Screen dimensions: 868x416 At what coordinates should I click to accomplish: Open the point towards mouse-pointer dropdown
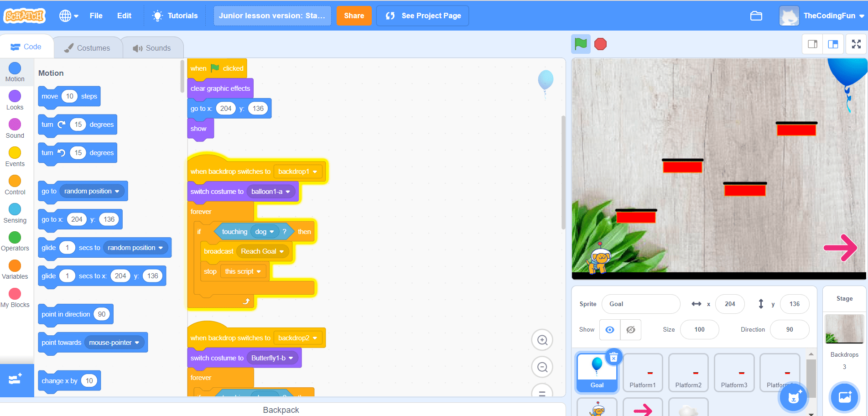tap(114, 343)
